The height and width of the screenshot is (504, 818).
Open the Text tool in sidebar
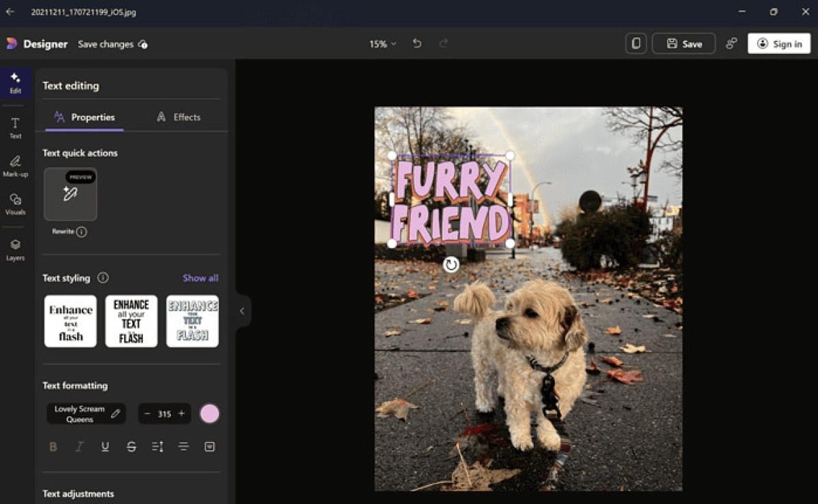[x=15, y=127]
